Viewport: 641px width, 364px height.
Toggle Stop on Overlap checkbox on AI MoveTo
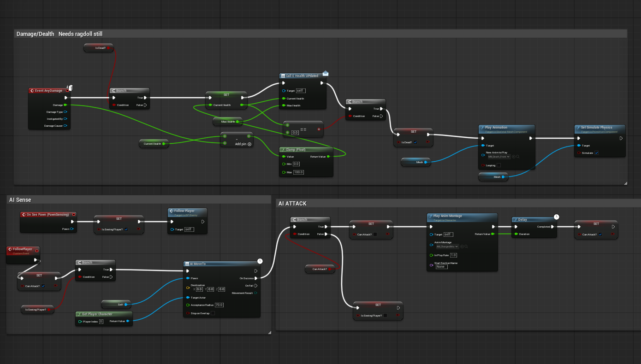(213, 313)
